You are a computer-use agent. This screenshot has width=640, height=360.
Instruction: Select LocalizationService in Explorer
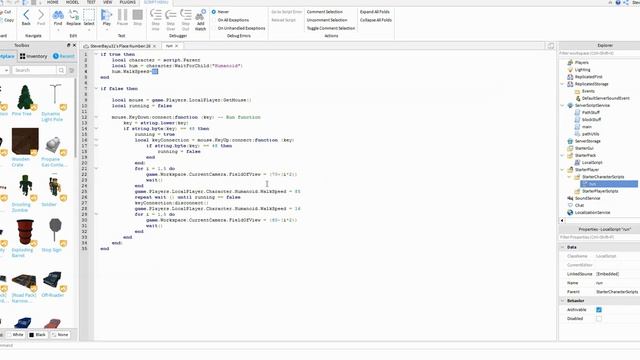(592, 213)
